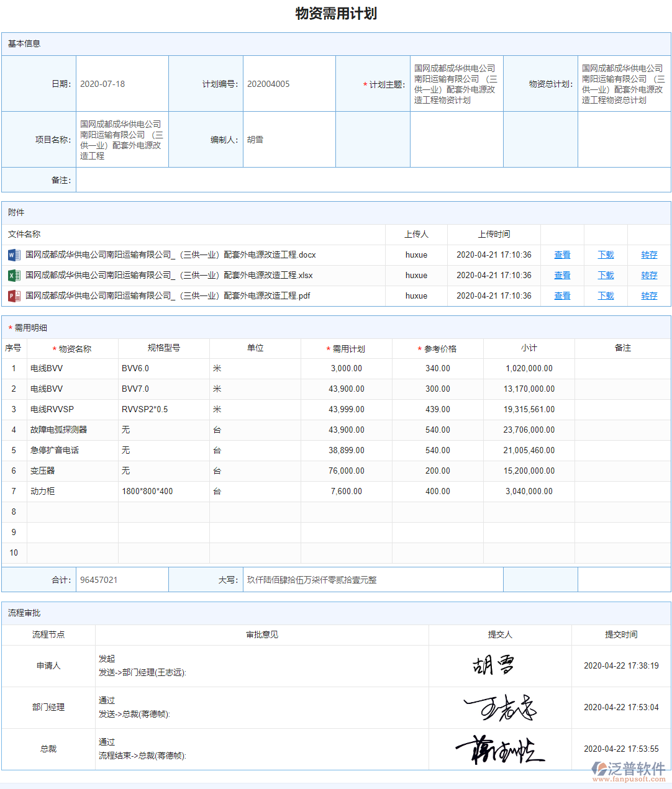Screen dimensions: 672x789
Task: 下载 the xlsx attachment
Action: pyautogui.click(x=605, y=275)
